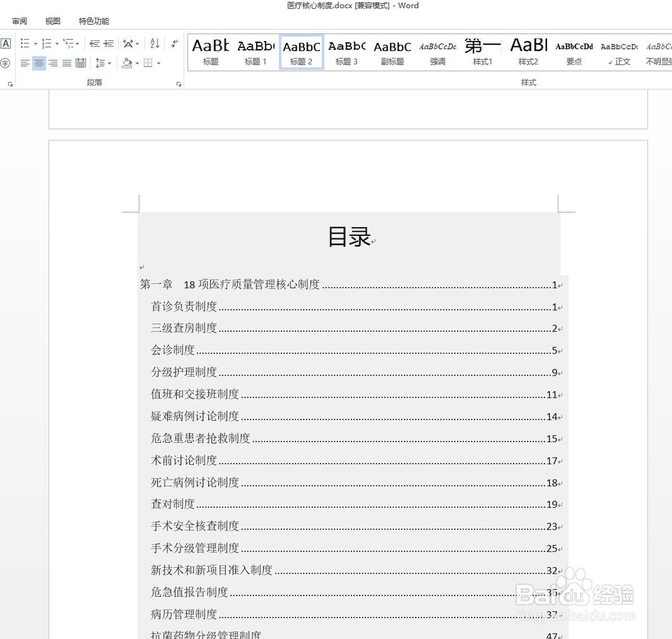Apply the 标题 2 style
672x639 pixels.
pyautogui.click(x=301, y=52)
